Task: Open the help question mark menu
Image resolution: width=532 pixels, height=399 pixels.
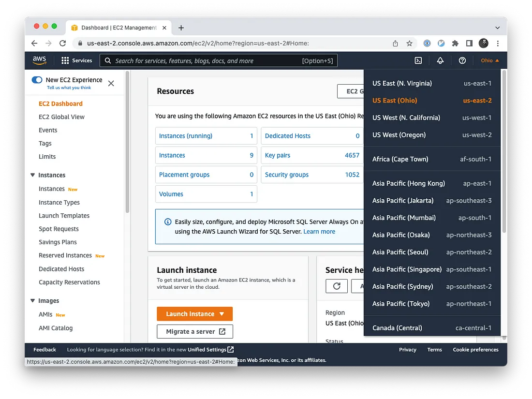Action: coord(462,60)
